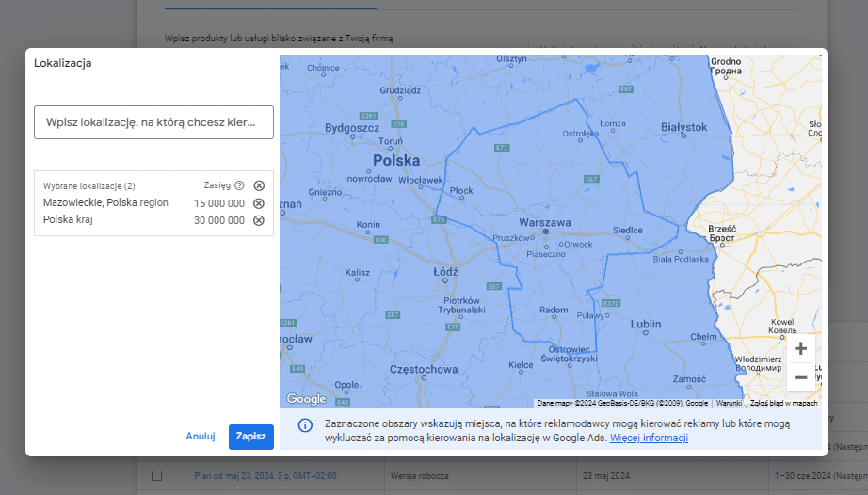Viewport: 868px width, 495px height.
Task: Open Więcej informacji link
Action: [649, 438]
